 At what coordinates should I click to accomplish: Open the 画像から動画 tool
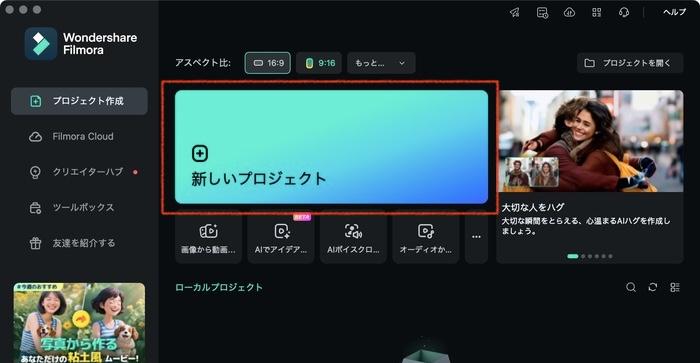pos(208,238)
